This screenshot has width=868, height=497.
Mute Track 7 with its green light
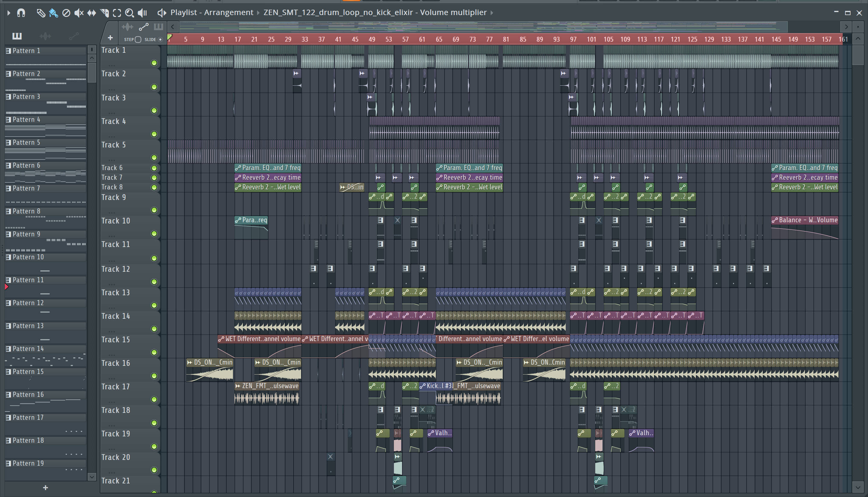tap(154, 178)
